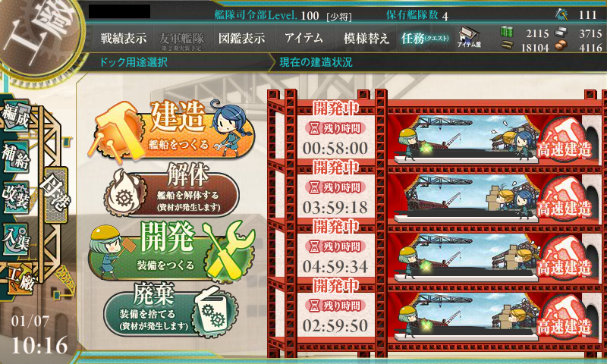Open the 開発 equipment development option
607x364 pixels.
tap(172, 251)
